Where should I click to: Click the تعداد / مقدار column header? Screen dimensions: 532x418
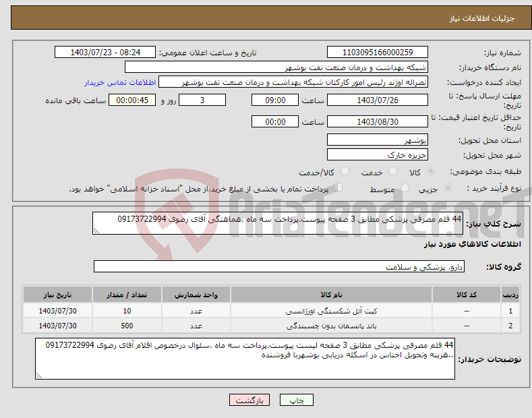[x=127, y=295]
